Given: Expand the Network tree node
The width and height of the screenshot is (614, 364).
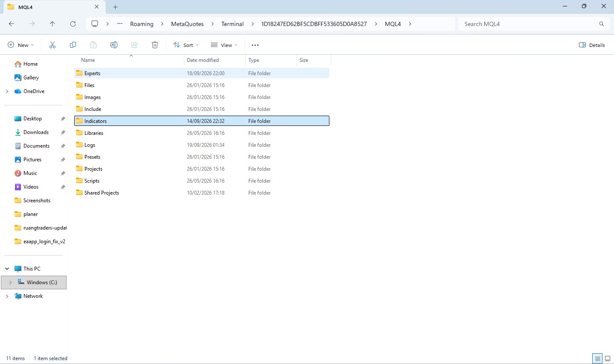Looking at the screenshot, I should [x=7, y=296].
